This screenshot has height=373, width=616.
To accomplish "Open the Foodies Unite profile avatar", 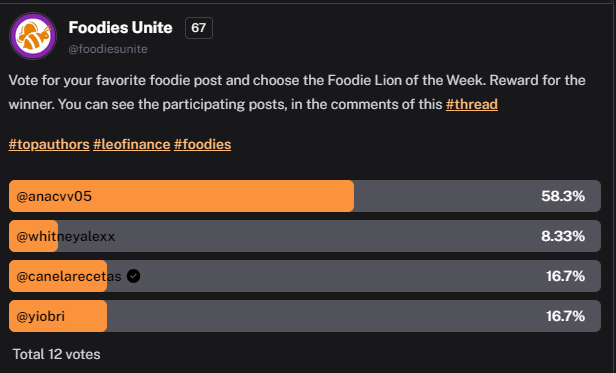I will click(33, 36).
